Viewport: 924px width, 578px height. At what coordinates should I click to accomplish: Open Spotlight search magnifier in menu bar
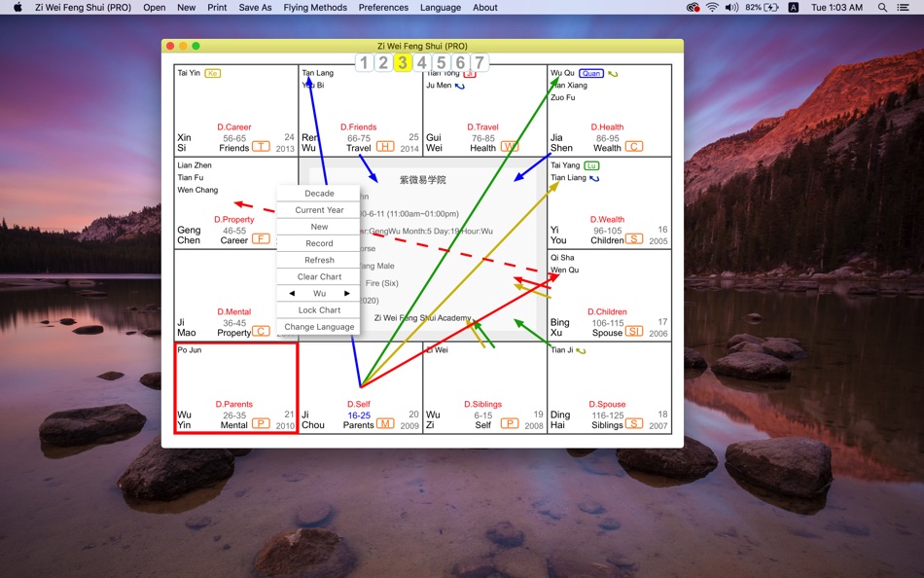pos(882,8)
